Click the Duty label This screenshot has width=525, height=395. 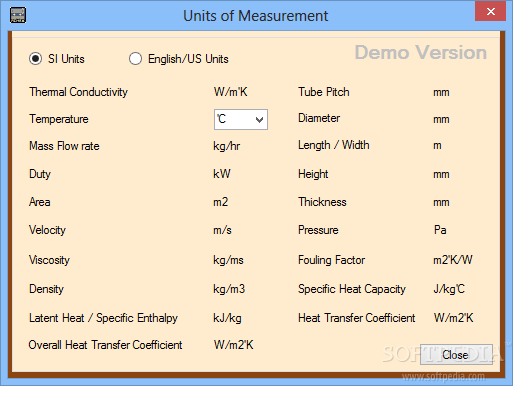[40, 174]
